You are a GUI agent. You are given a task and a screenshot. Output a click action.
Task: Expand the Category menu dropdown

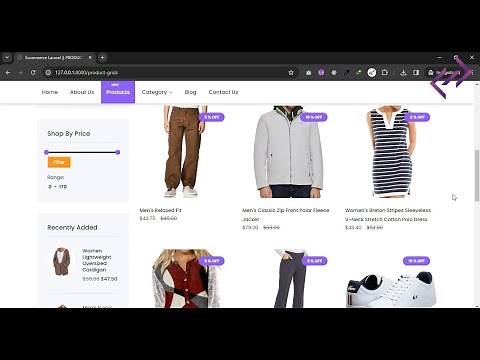click(x=157, y=92)
